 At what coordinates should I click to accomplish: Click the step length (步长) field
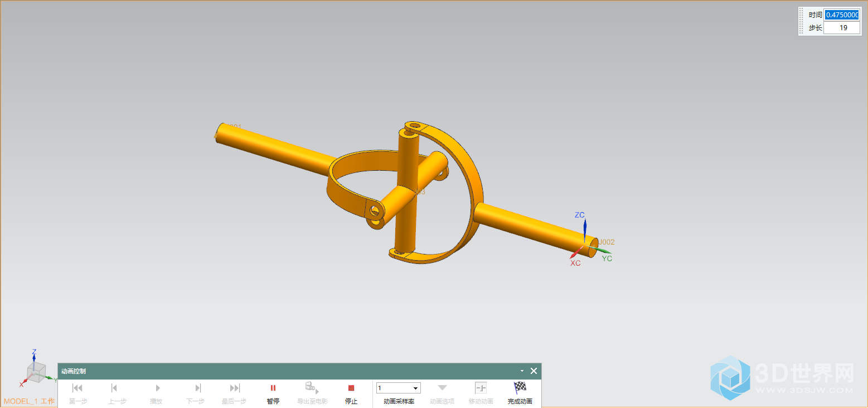[842, 28]
